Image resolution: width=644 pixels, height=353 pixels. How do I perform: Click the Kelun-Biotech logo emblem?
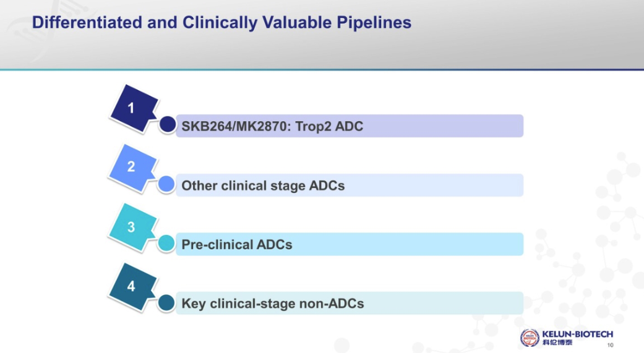(530, 338)
